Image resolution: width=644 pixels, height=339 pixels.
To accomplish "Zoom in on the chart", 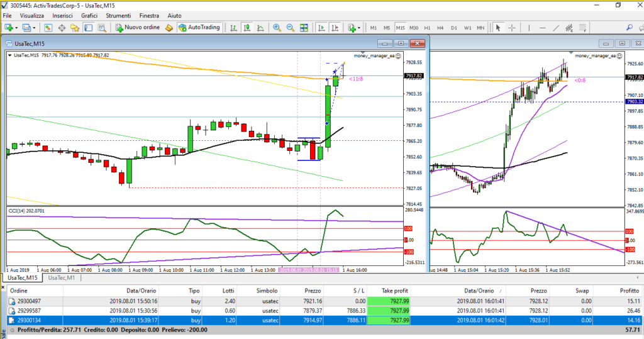I will 277,28.
